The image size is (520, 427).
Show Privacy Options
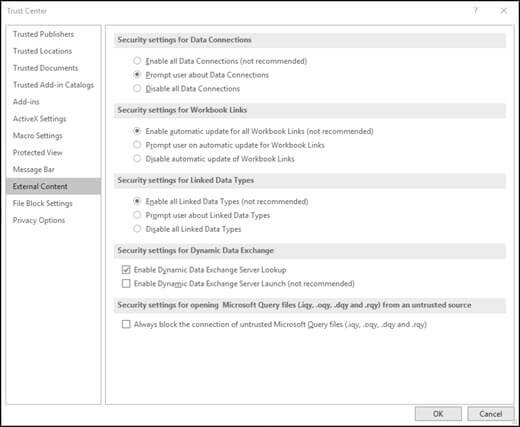pyautogui.click(x=39, y=220)
